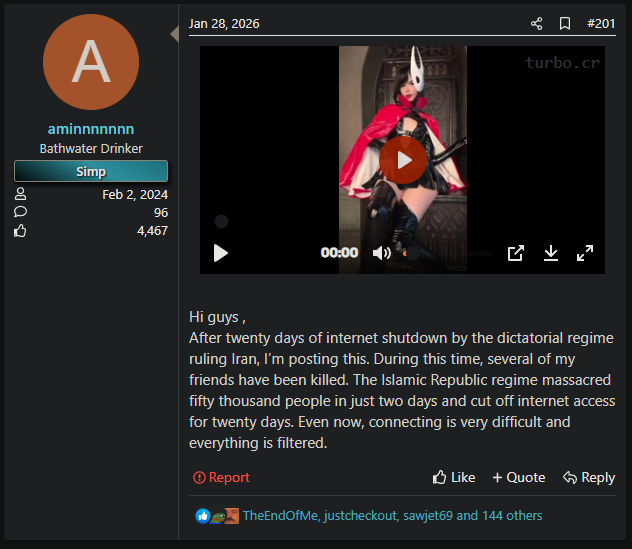This screenshot has width=632, height=549.
Task: Open sawjet69 reactor profile link
Action: click(428, 516)
